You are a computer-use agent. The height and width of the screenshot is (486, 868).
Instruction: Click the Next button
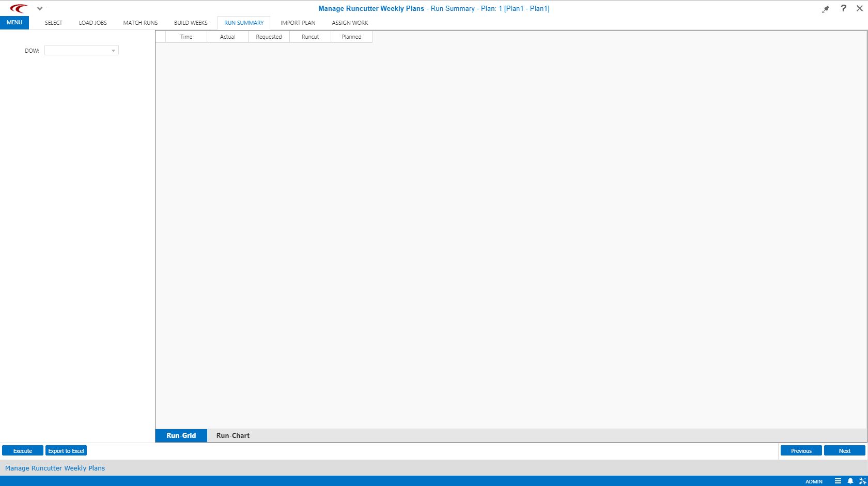click(844, 450)
